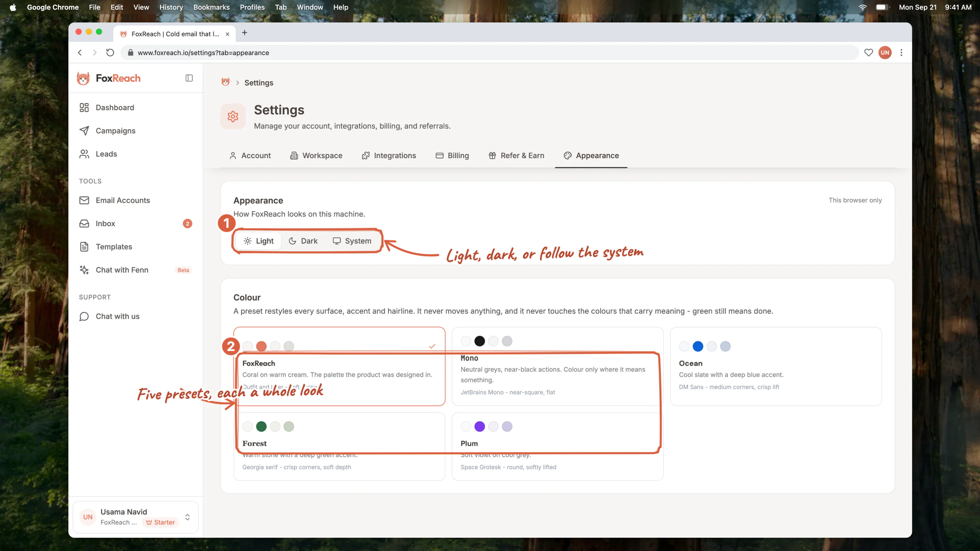Click the browser back arrow
Image resolution: width=980 pixels, height=551 pixels.
click(x=80, y=52)
